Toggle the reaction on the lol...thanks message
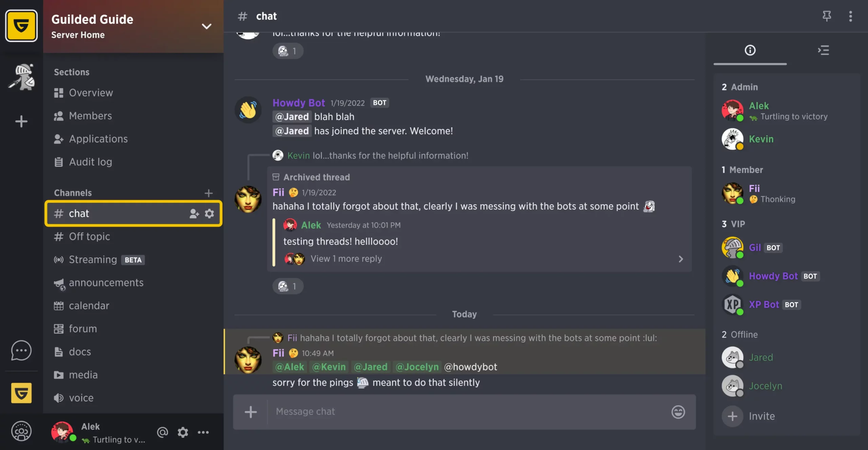This screenshot has width=868, height=450. (288, 51)
